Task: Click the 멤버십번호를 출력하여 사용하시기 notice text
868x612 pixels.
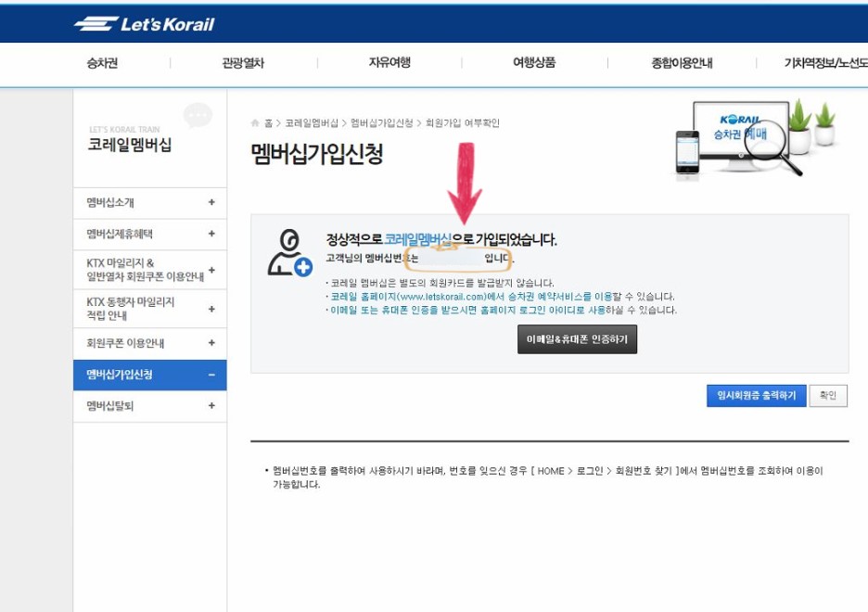Action: [544, 478]
